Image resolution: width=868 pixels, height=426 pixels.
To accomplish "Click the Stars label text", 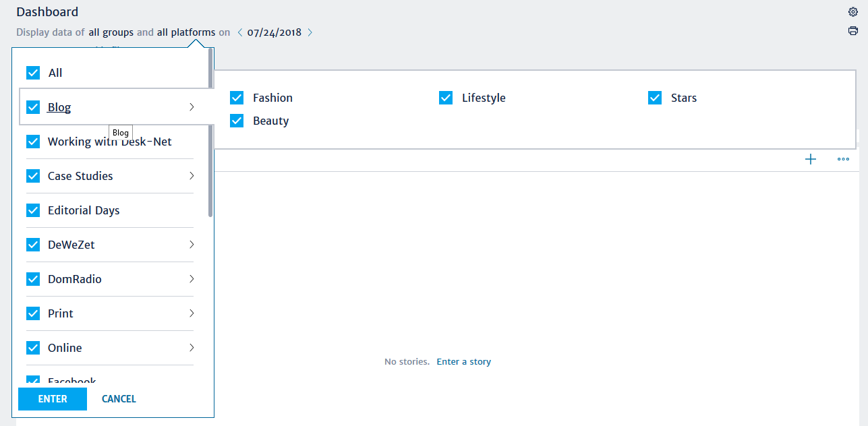I will (x=684, y=98).
